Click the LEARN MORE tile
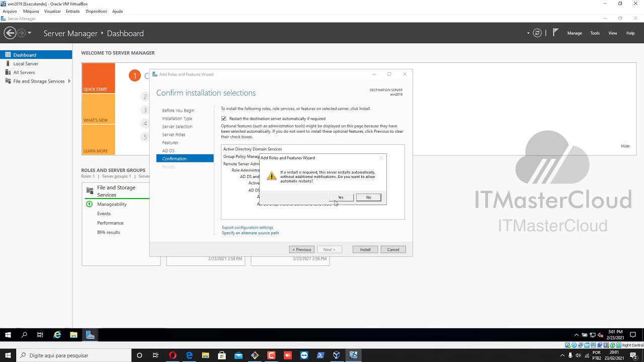The image size is (644, 362). click(98, 140)
